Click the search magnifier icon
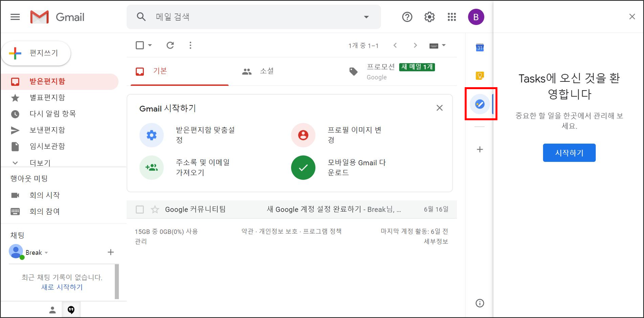This screenshot has height=318, width=644. coord(141,17)
